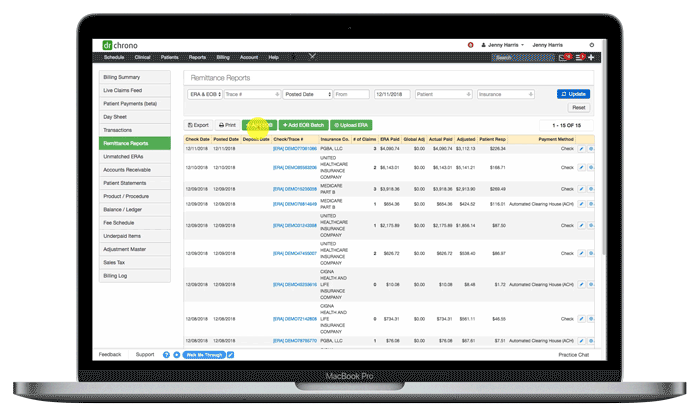Open the Patients menu
This screenshot has height=414, width=700.
170,57
